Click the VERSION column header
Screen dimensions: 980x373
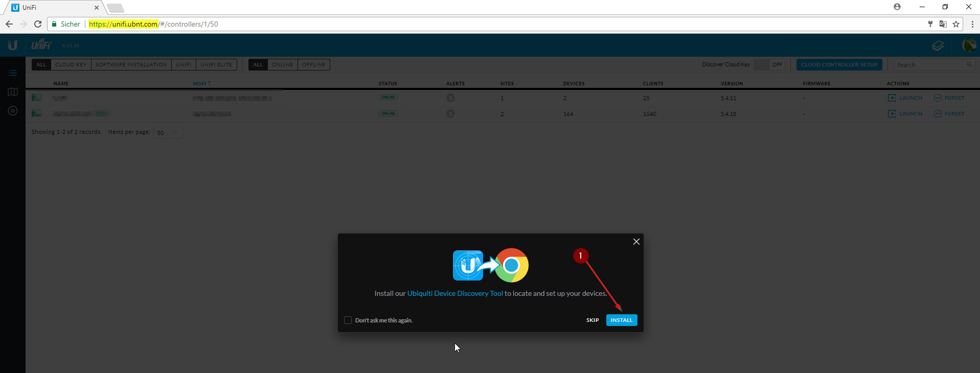coord(732,83)
